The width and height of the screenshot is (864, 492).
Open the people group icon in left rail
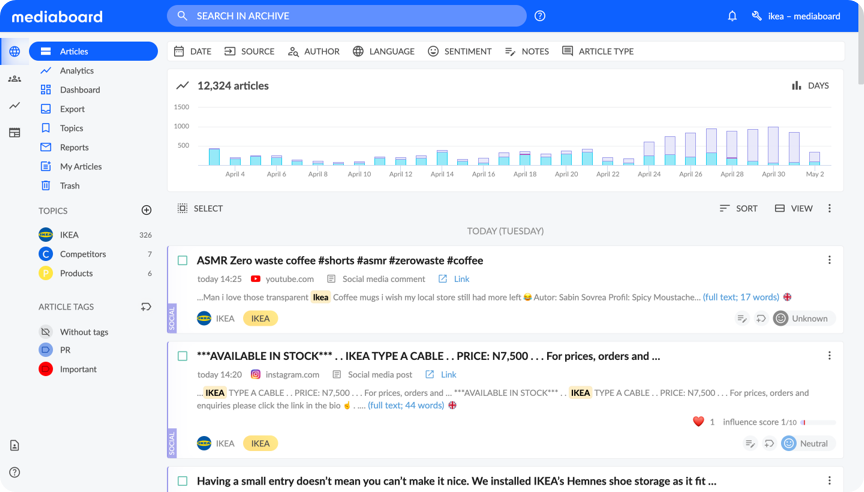click(14, 79)
